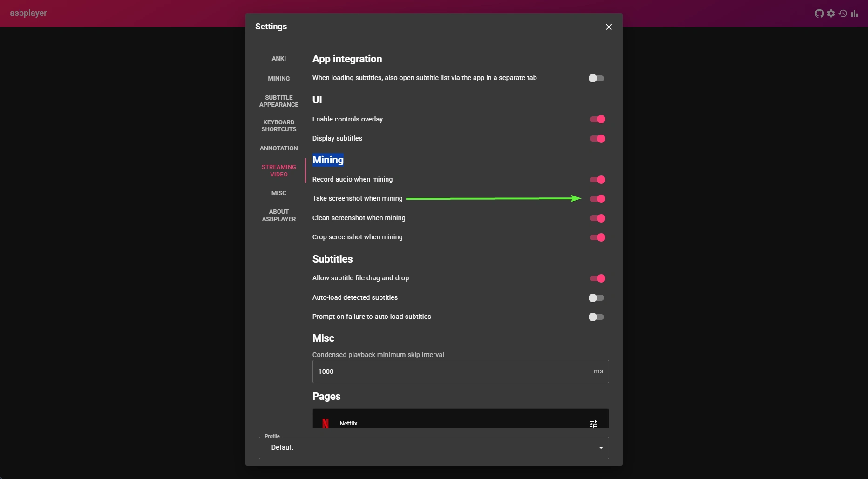Click the minimum skip interval input field

pos(461,371)
